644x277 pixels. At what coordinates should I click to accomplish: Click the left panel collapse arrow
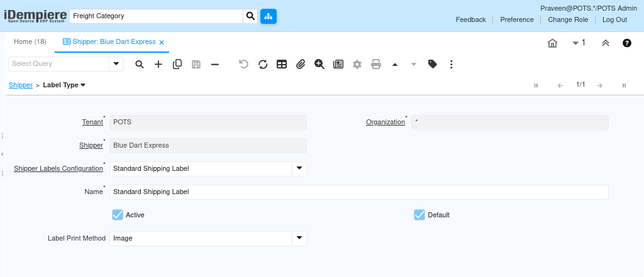(2, 155)
